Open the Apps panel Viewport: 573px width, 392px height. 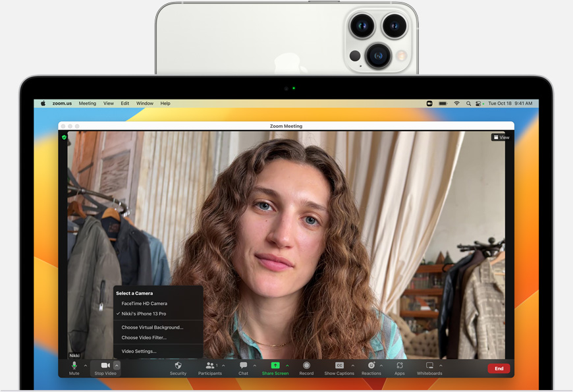[x=399, y=366]
